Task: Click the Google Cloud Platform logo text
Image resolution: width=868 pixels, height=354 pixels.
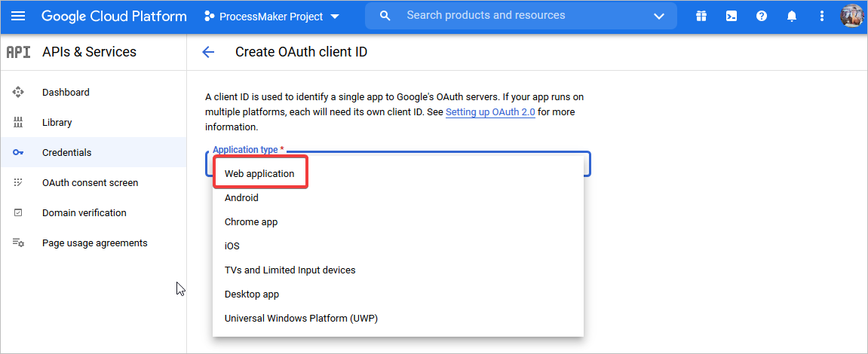Action: (114, 16)
